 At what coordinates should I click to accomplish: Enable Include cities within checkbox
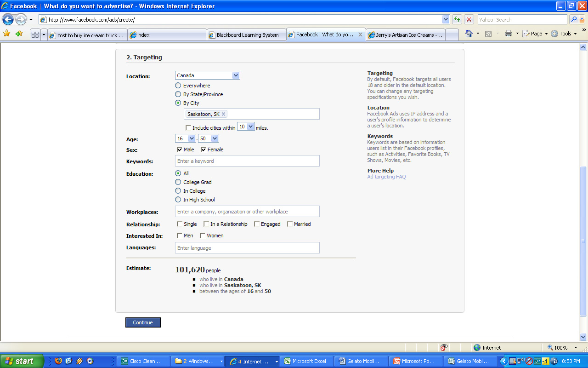tap(188, 128)
